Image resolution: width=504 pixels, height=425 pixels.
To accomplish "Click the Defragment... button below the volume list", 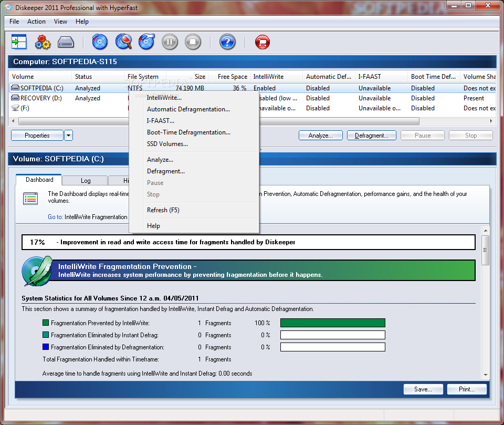I will click(x=372, y=136).
